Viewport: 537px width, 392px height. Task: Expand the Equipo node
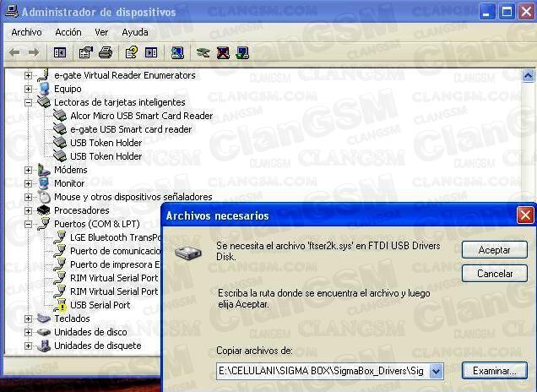(28, 89)
